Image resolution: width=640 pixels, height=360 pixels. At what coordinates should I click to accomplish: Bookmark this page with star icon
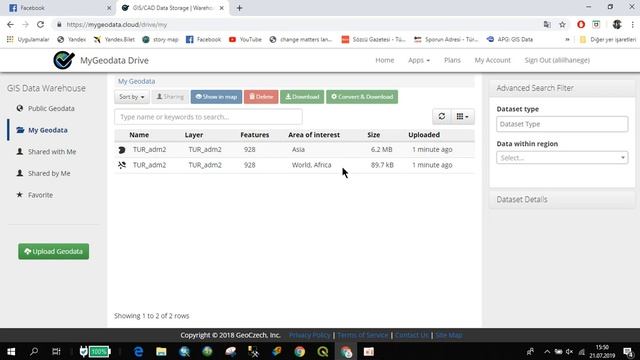pos(562,24)
